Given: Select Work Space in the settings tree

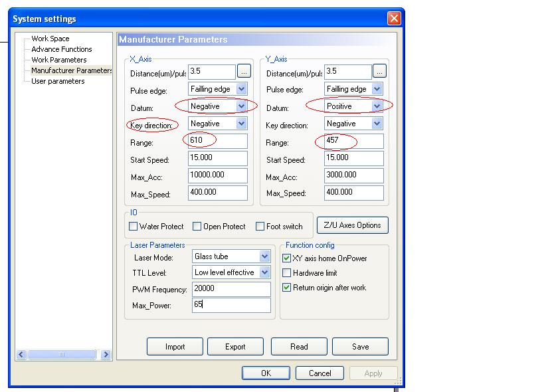Looking at the screenshot, I should (x=50, y=39).
